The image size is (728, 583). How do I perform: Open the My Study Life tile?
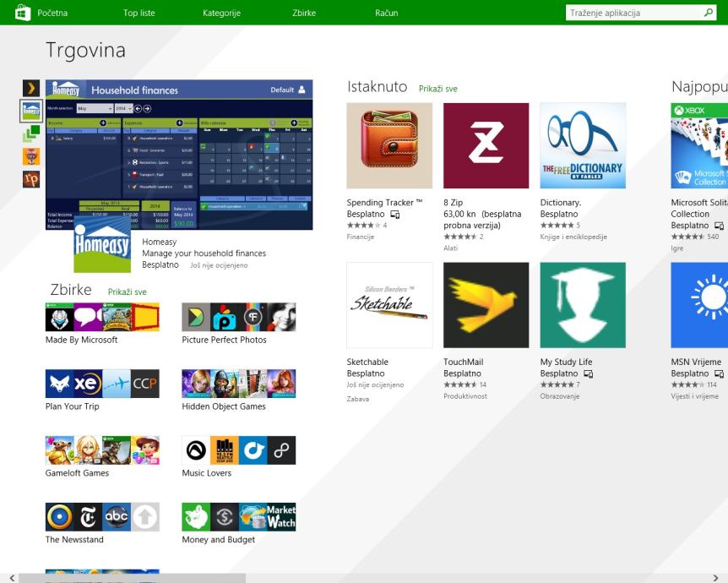click(x=583, y=305)
